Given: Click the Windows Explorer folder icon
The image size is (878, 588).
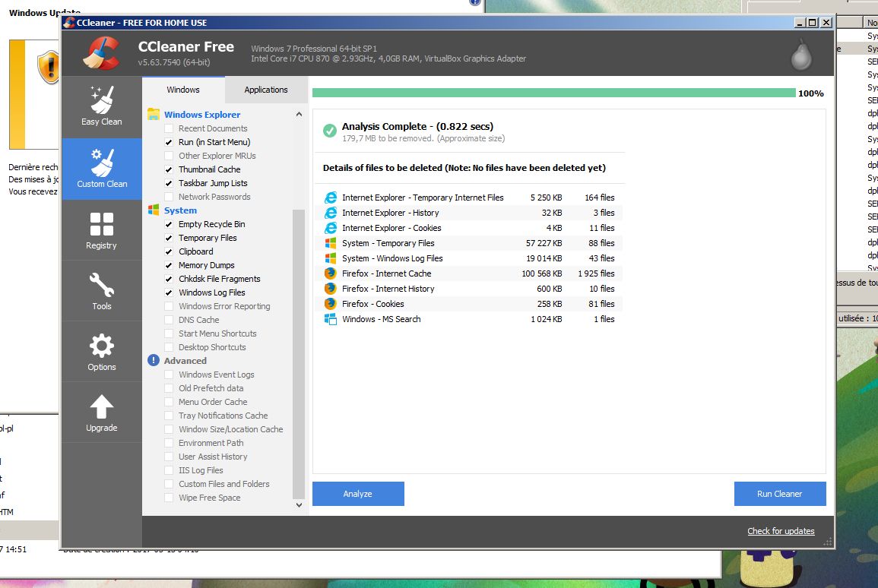Looking at the screenshot, I should point(154,114).
